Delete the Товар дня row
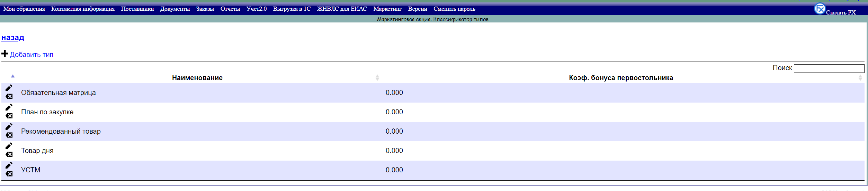868x191 pixels. pos(9,154)
